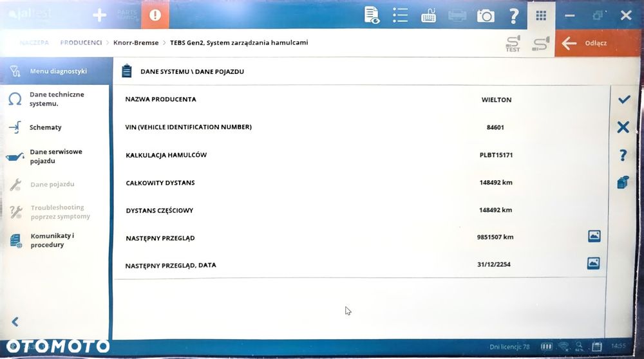644x359 pixels.
Task: Open image for Następny przegląd, data row
Action: click(x=594, y=263)
